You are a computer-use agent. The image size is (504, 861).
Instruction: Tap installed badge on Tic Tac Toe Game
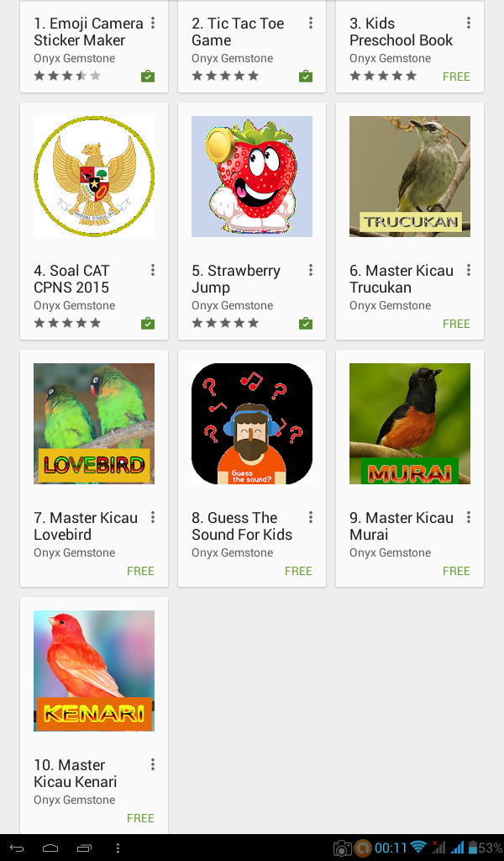click(306, 77)
